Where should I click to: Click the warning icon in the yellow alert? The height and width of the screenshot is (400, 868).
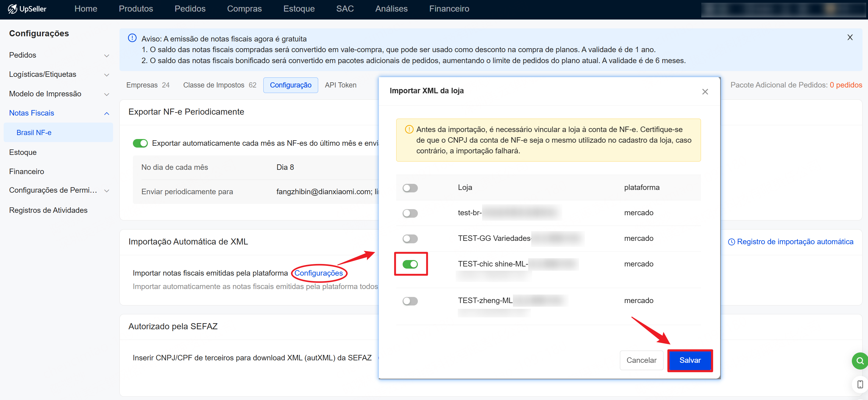[x=409, y=129]
